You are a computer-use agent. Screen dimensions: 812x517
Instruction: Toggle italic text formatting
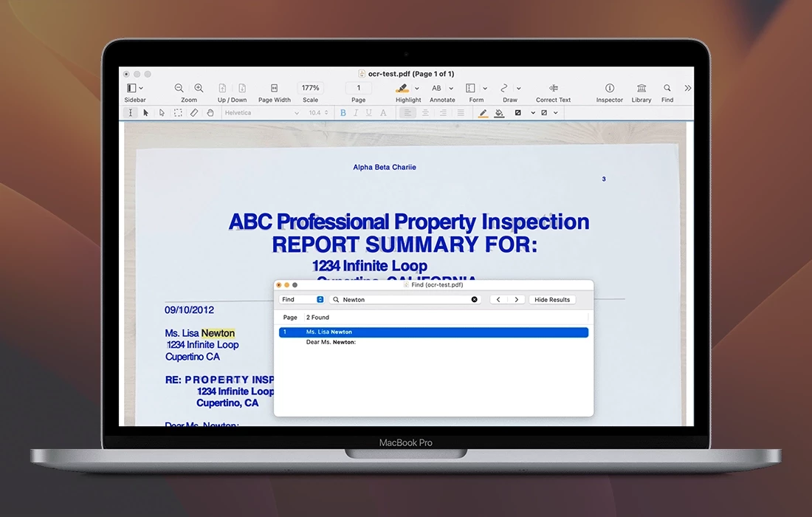click(x=356, y=113)
